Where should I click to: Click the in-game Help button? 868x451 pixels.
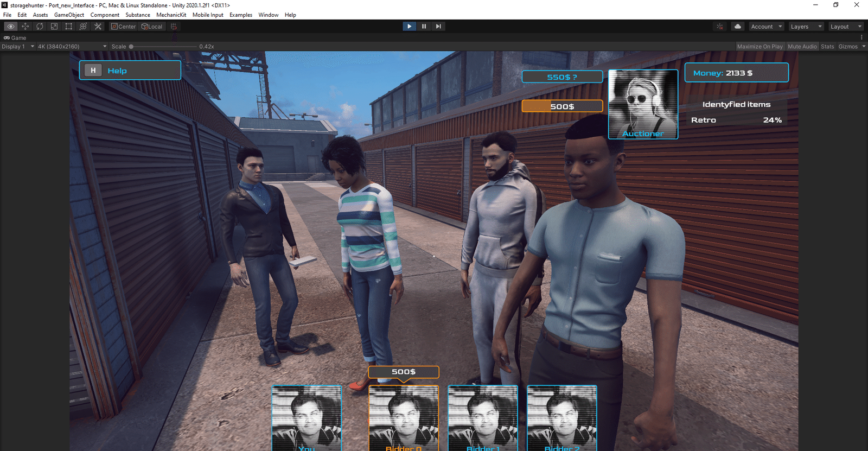130,71
